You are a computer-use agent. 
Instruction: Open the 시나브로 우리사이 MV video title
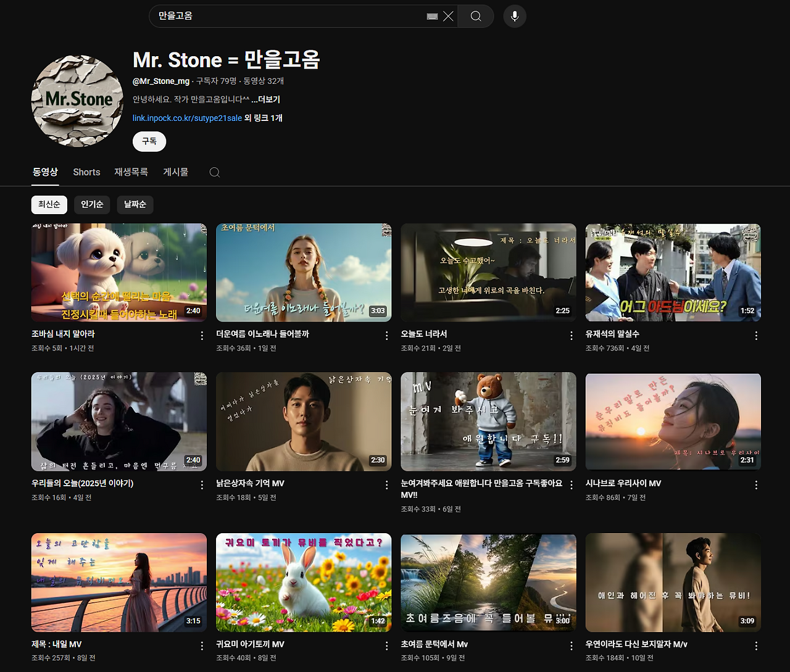(623, 483)
